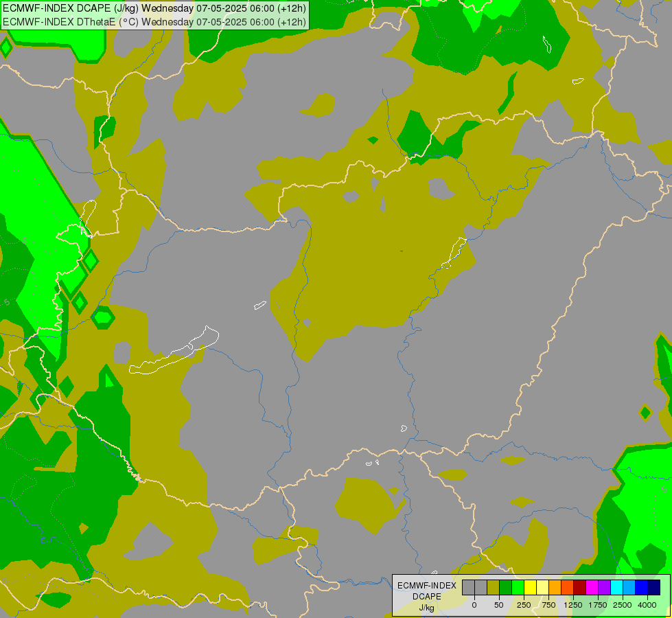Image resolution: width=672 pixels, height=618 pixels.
Task: Click the orange-red legend swatch
Action: 568,587
